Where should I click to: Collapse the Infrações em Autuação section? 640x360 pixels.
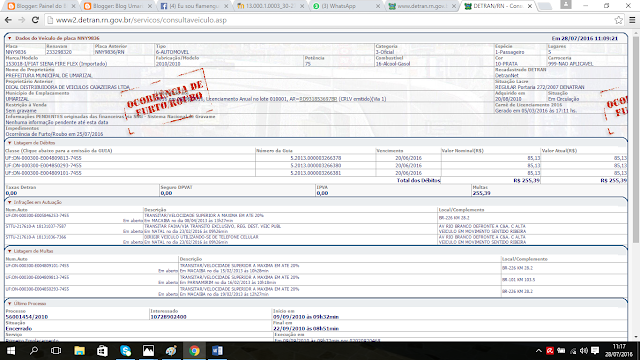9,202
